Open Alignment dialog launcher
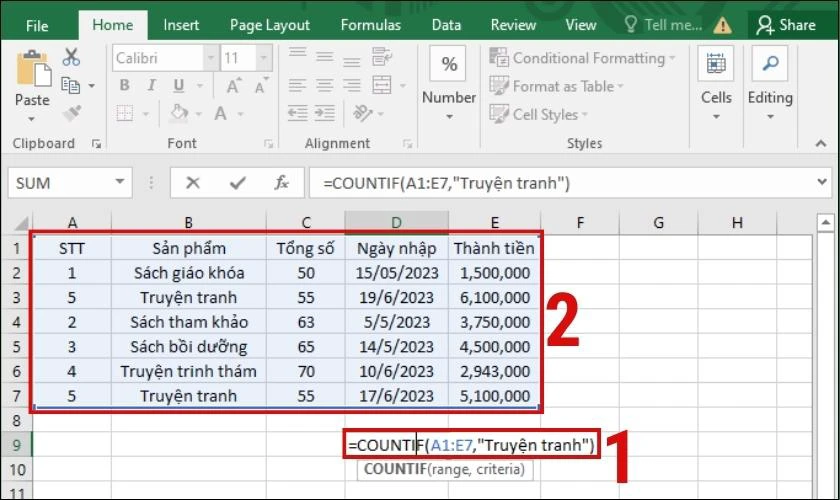The image size is (840, 500). [407, 144]
